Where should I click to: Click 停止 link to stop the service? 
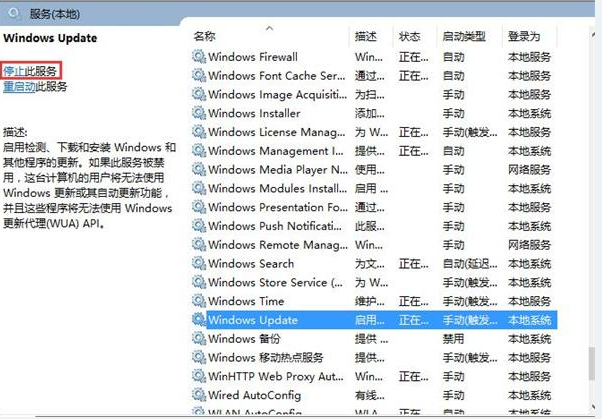14,71
